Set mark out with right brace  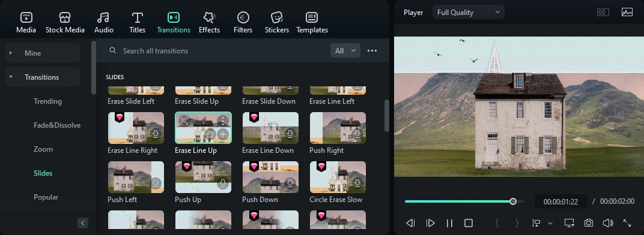517,223
